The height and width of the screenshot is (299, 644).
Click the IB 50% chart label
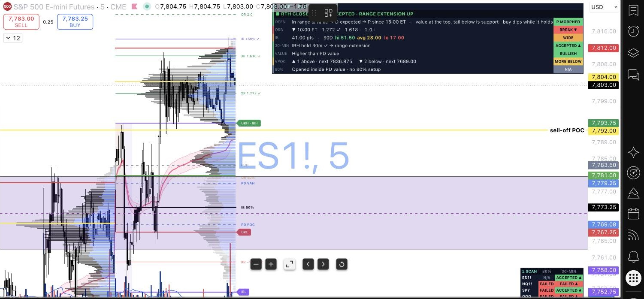click(248, 207)
